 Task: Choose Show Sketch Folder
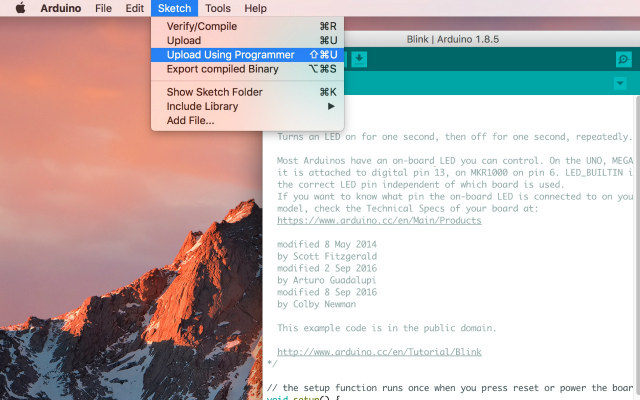click(247, 92)
